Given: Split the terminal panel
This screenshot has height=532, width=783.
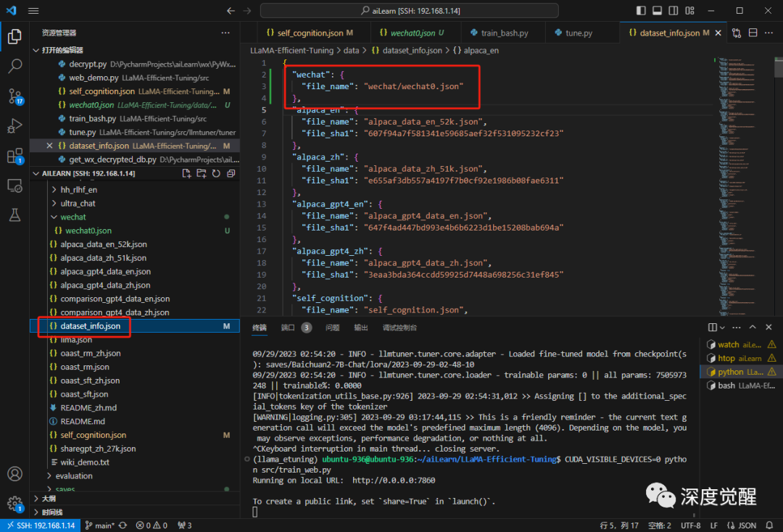Looking at the screenshot, I should point(713,328).
